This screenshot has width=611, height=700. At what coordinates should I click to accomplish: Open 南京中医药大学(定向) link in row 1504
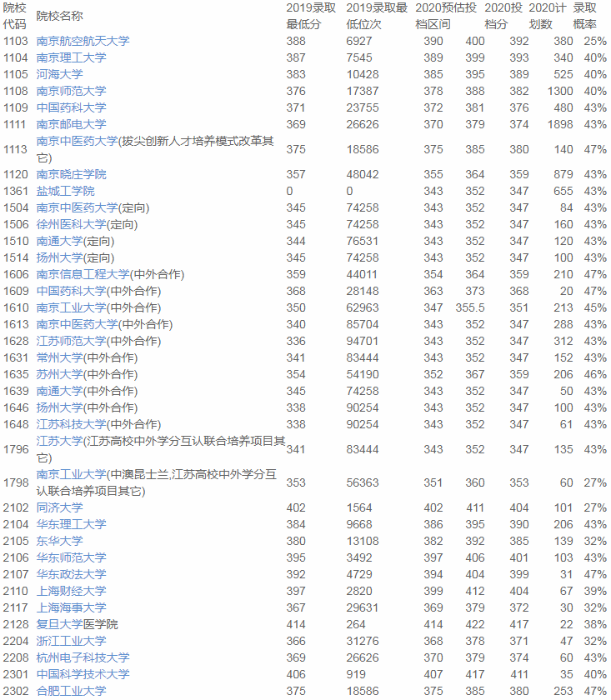pyautogui.click(x=78, y=207)
